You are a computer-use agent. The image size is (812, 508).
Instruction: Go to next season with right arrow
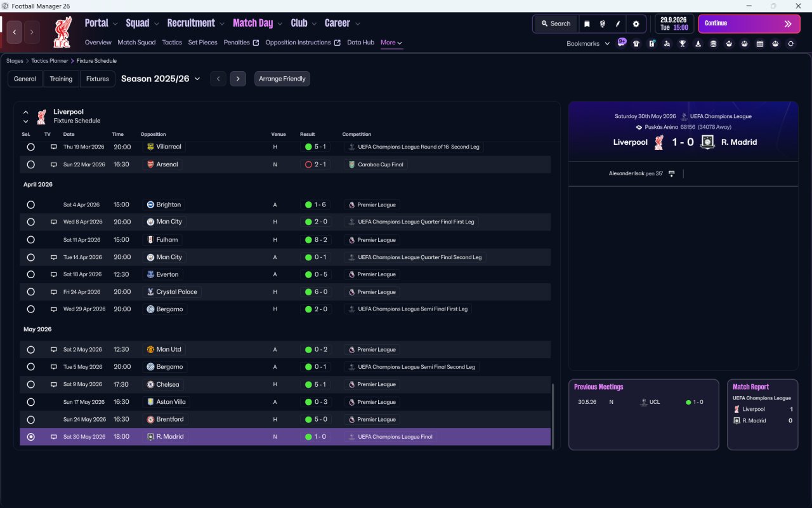click(x=238, y=79)
